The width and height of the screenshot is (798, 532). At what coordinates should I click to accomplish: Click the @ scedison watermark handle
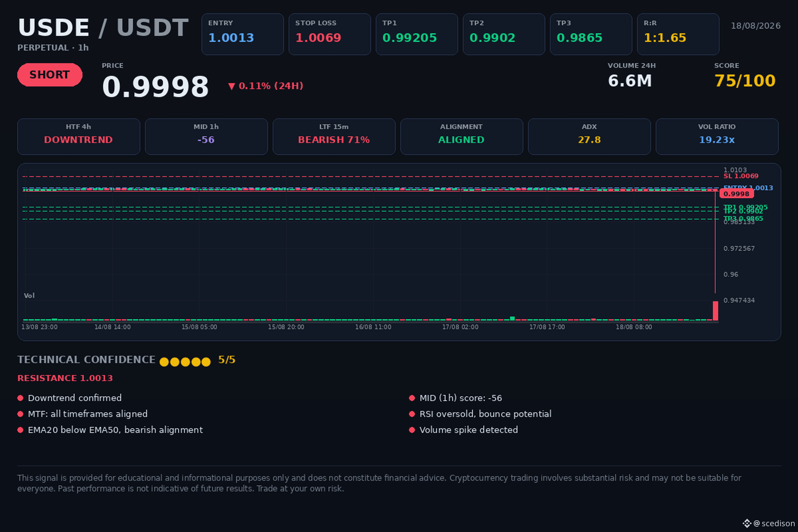pos(774,523)
